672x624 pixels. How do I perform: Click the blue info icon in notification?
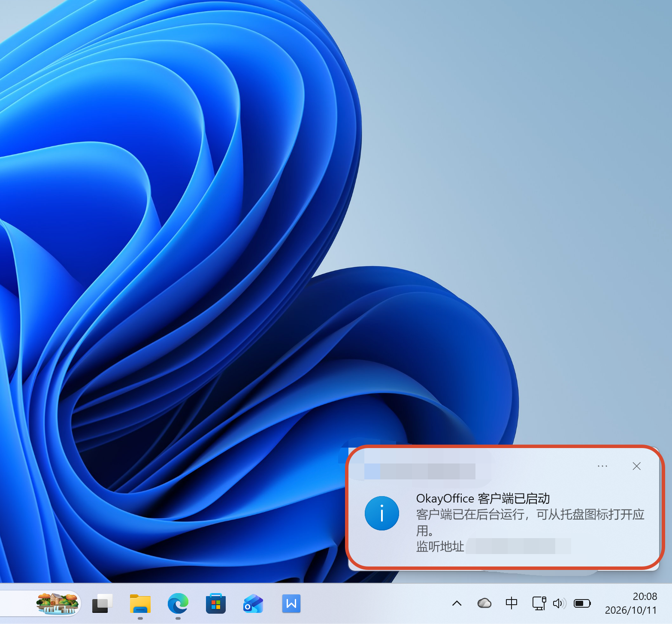[382, 513]
